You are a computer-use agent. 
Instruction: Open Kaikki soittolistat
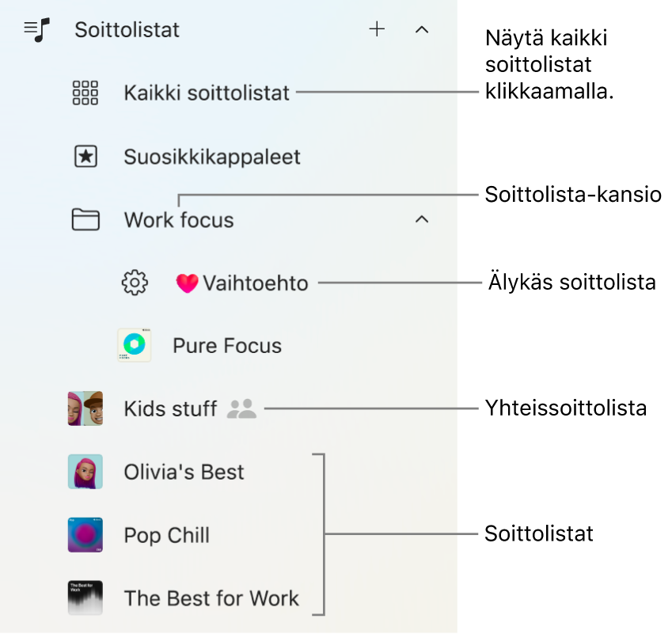click(x=207, y=93)
